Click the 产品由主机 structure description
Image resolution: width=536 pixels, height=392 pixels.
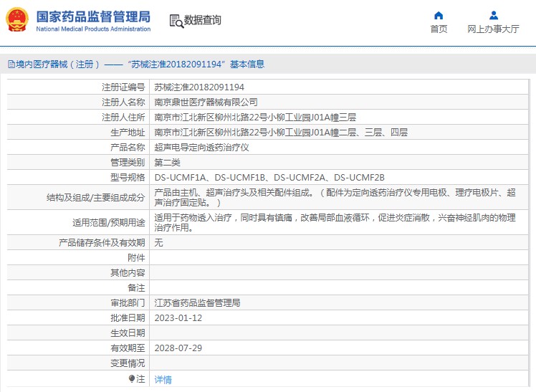tap(335, 198)
